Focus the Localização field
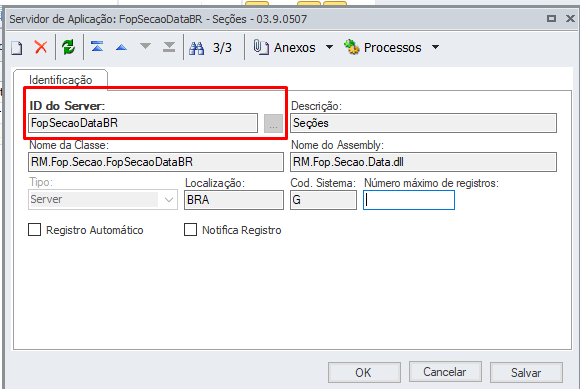 [x=234, y=200]
